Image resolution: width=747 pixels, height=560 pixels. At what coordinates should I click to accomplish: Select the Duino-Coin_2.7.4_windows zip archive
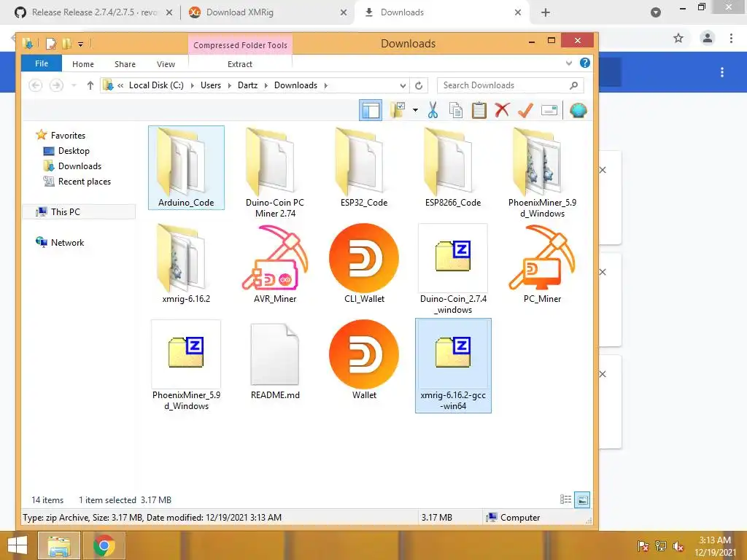(452, 269)
